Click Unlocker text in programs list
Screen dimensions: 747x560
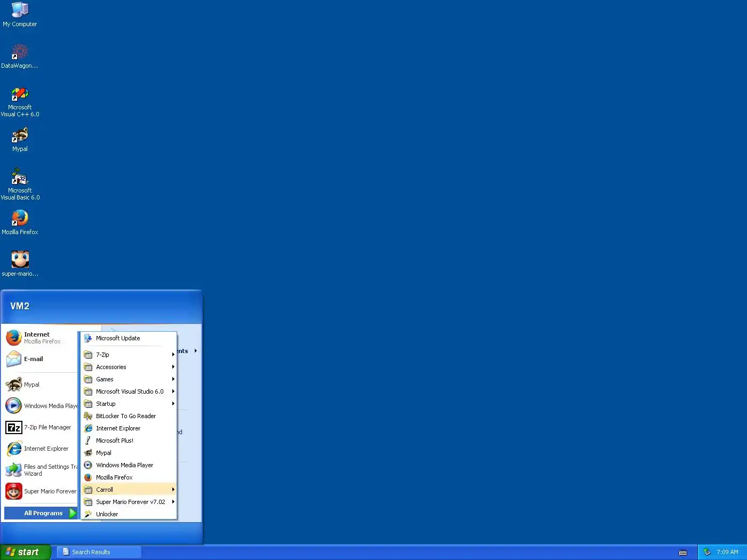107,514
